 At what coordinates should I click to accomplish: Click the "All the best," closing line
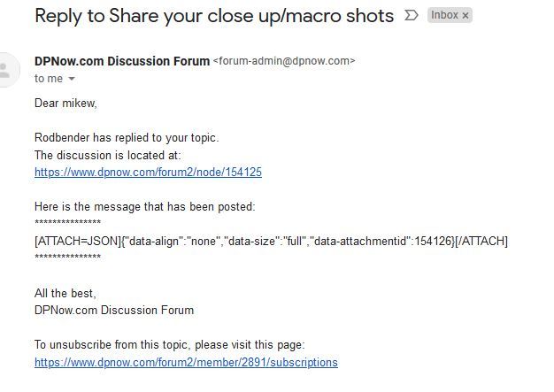[65, 293]
